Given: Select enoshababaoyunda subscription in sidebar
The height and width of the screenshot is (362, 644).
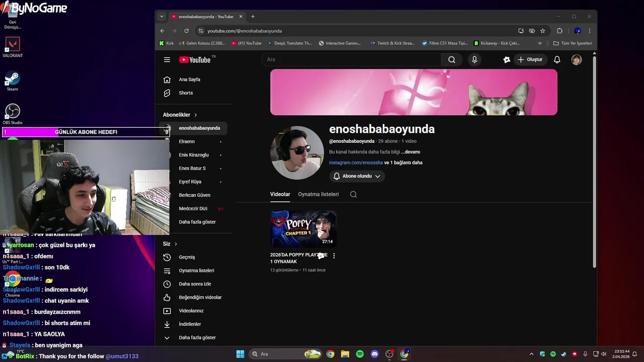Looking at the screenshot, I should (x=193, y=128).
